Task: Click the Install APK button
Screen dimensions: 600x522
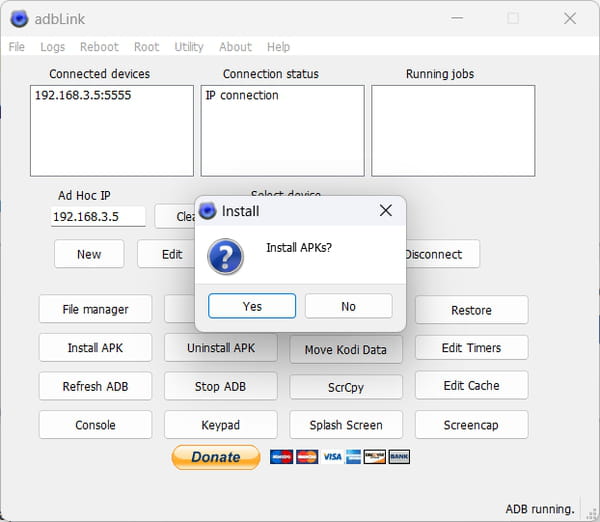Action: click(95, 347)
